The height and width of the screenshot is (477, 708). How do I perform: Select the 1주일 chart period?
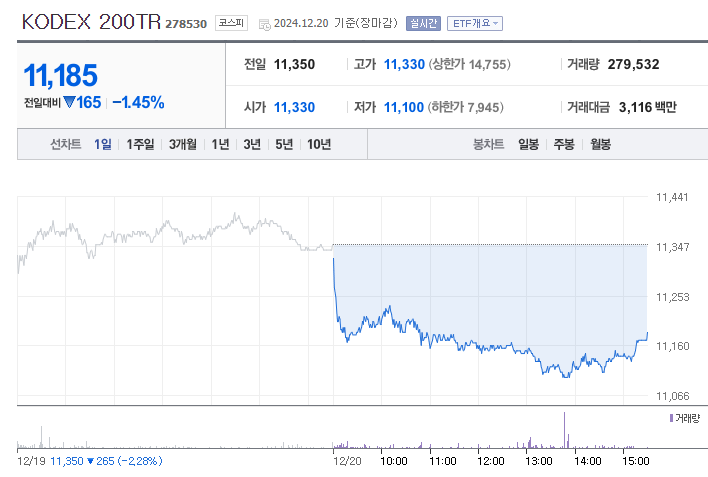(140, 144)
